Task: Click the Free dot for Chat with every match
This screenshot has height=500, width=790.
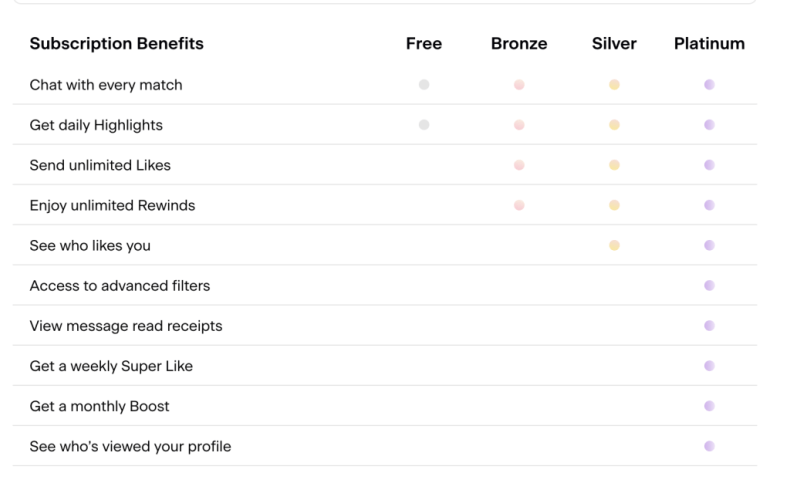Action: (x=424, y=85)
